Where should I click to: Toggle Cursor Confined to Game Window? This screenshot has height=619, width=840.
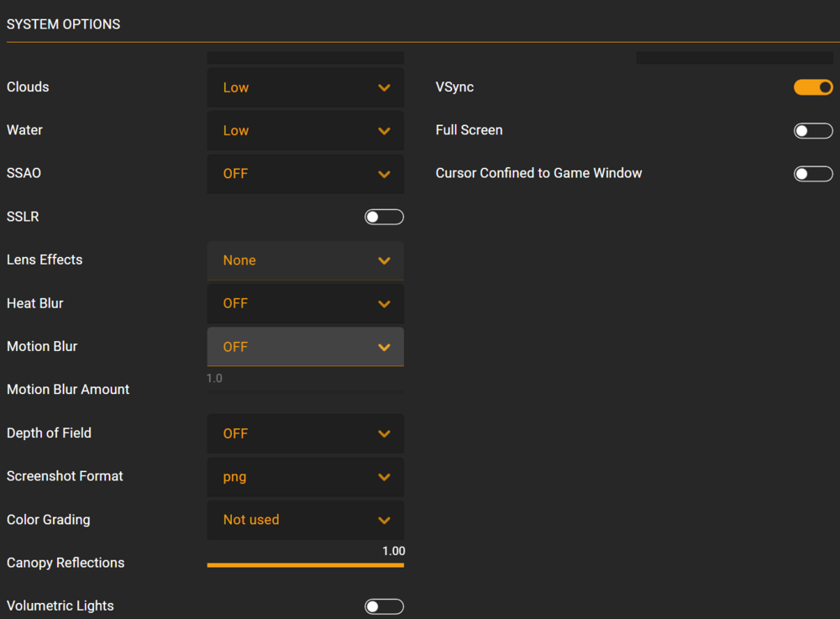[x=813, y=174]
